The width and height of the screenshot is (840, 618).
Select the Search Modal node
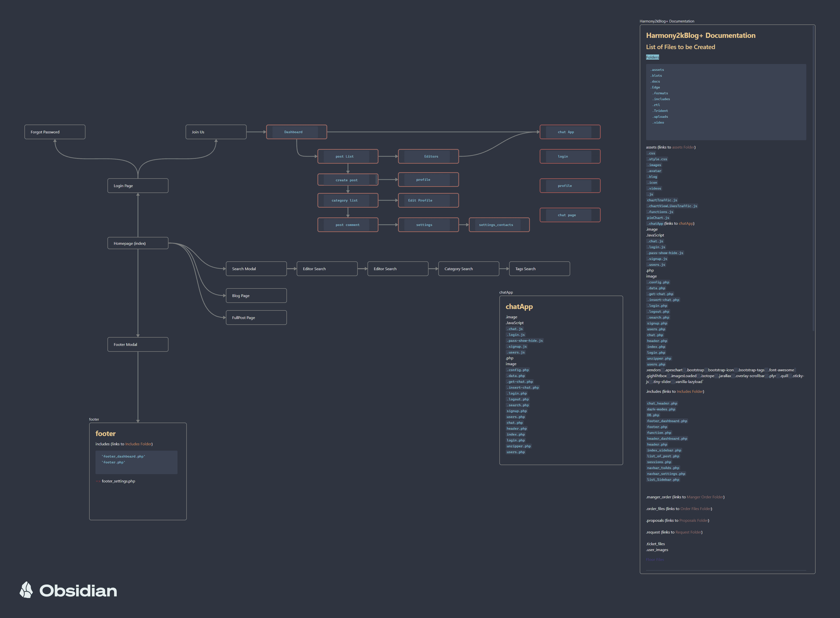[256, 269]
